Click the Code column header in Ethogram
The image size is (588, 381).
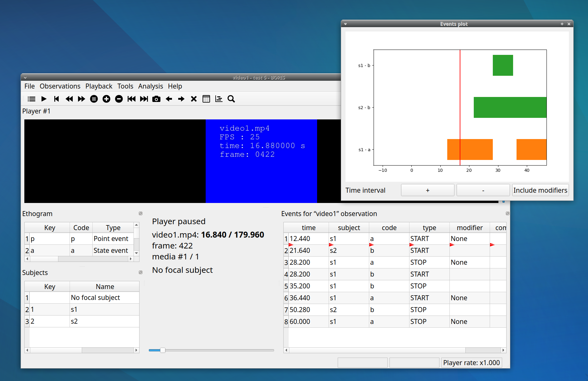[x=81, y=228]
